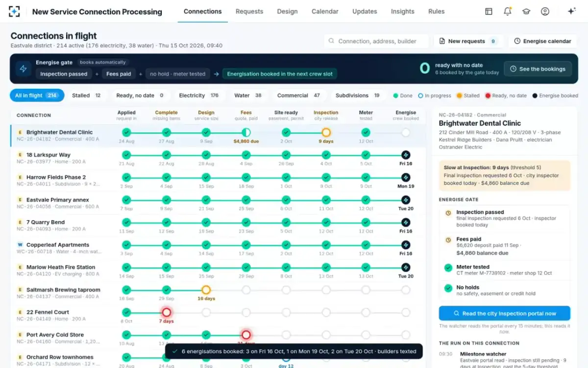Select the Orchard Row townhomes row
Screen dimensions: 588x368
(x=218, y=360)
